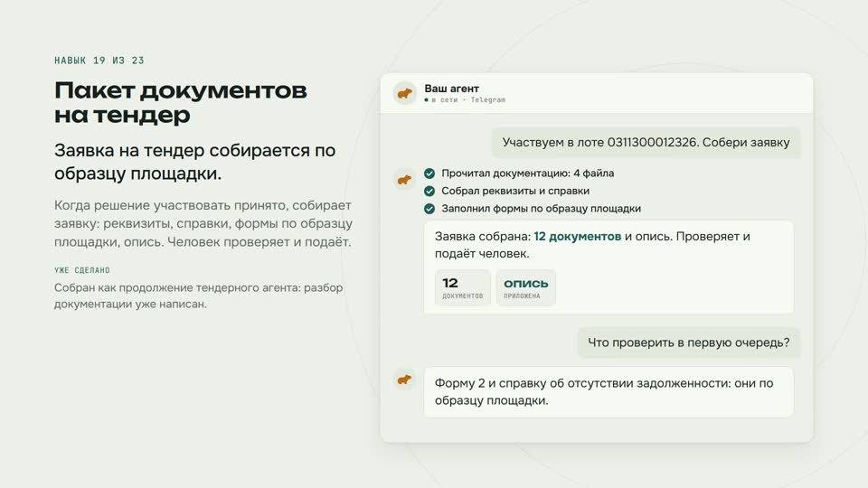The width and height of the screenshot is (868, 488).
Task: Click agent avatar next to the checklist
Action: coord(405,180)
